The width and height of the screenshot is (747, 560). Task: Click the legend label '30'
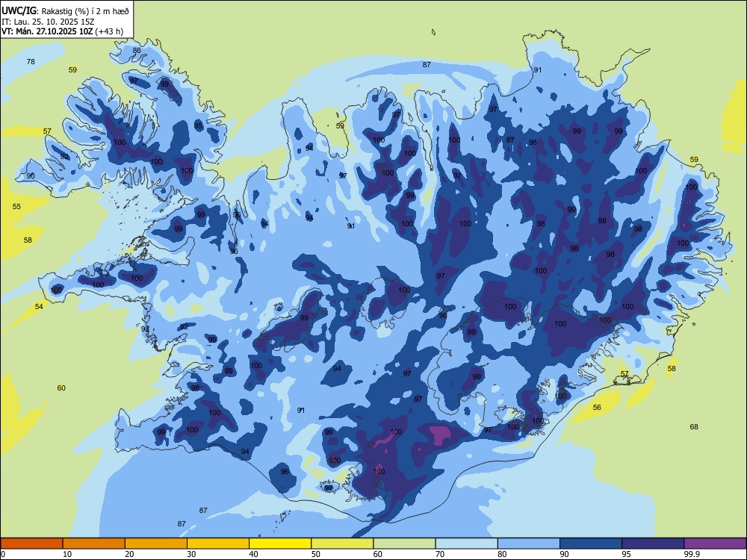pos(191,554)
